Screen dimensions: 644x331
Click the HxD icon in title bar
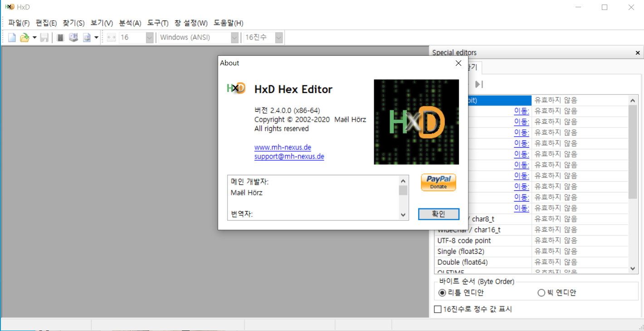(9, 7)
